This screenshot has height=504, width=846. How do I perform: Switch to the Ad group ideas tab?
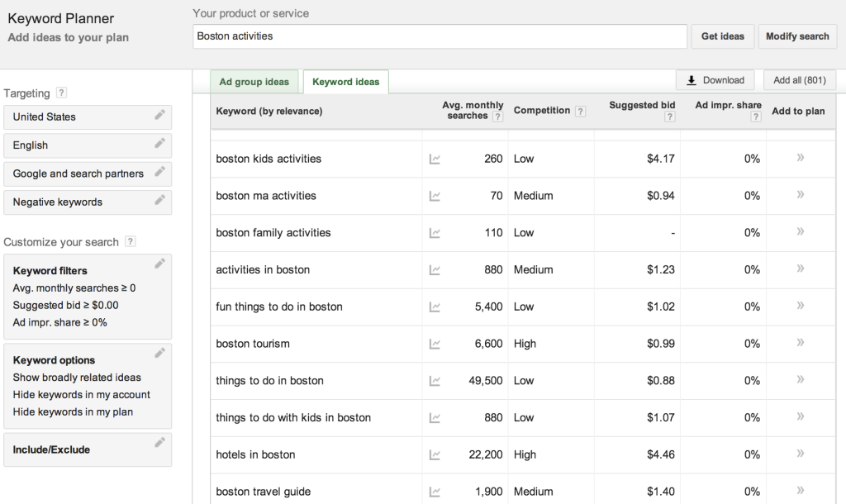click(254, 82)
